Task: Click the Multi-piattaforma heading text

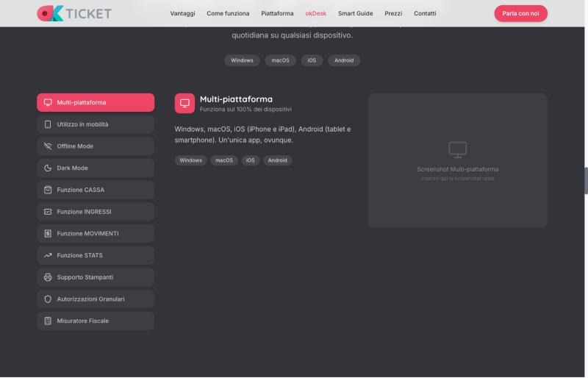Action: [236, 99]
